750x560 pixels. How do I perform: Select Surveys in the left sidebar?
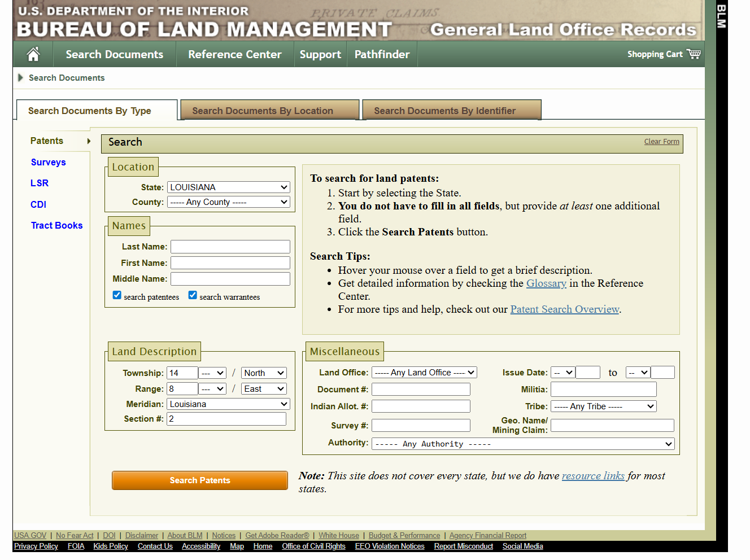click(49, 162)
